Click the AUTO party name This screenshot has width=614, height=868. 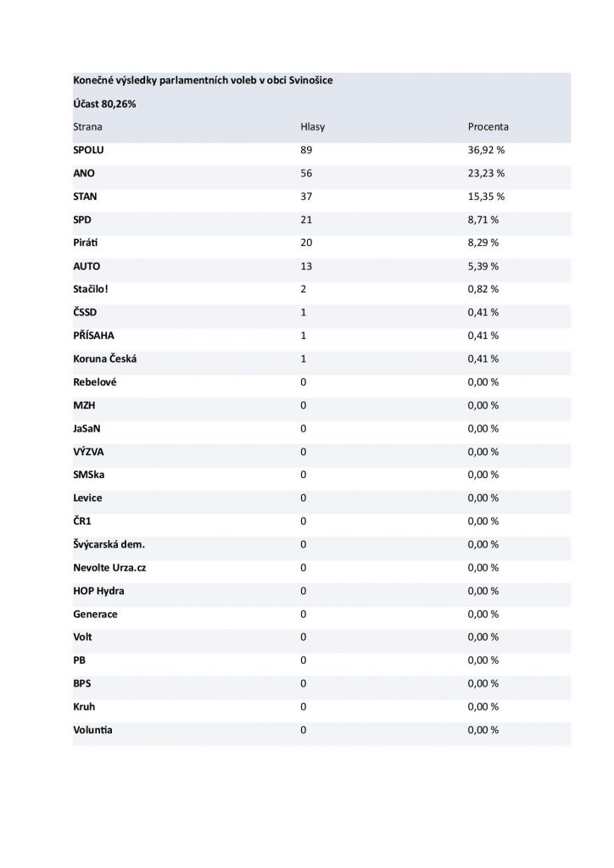point(87,266)
